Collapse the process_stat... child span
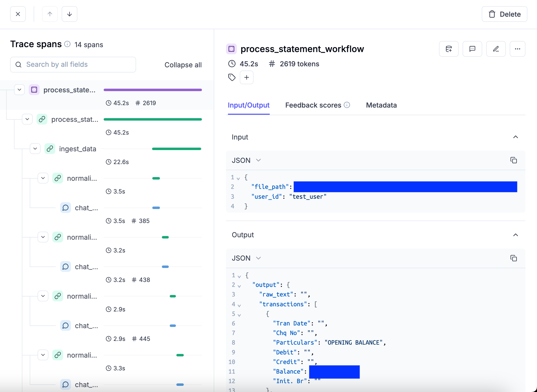Screen dimensions: 537x392 27,119
